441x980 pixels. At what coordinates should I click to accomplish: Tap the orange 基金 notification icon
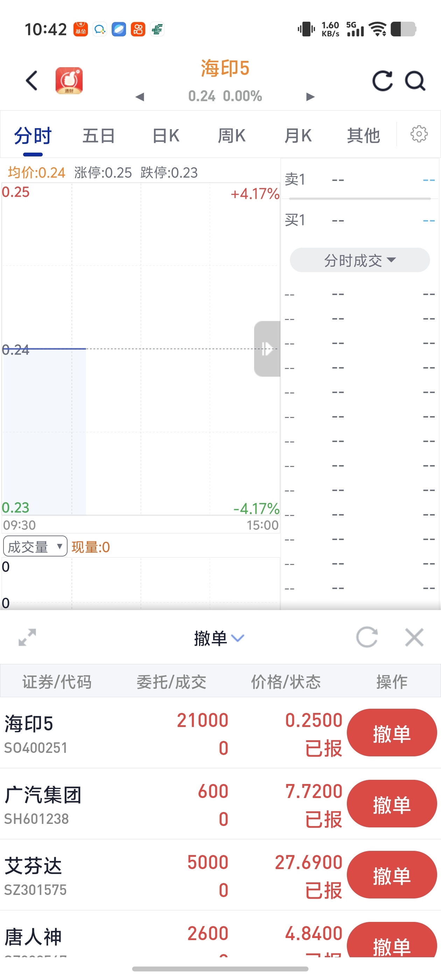pos(80,29)
